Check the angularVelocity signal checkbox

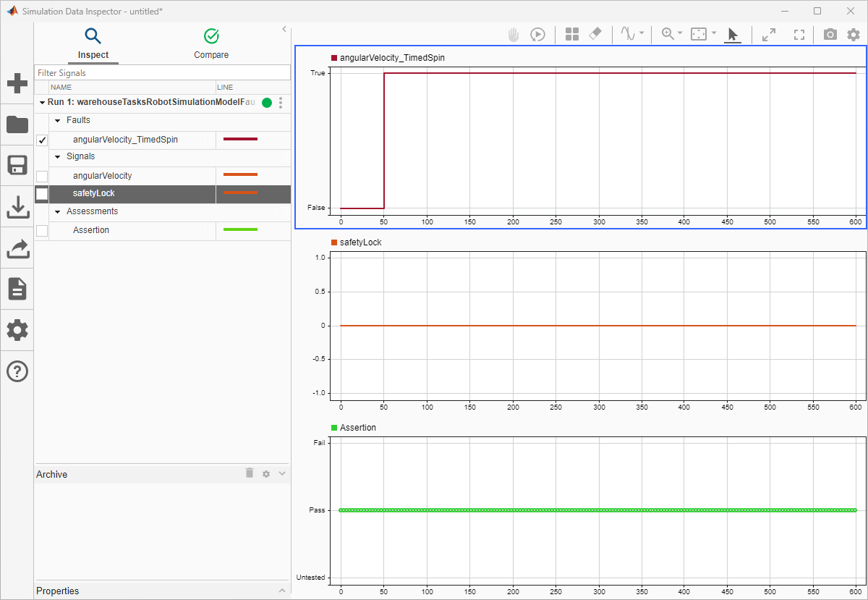coord(42,176)
